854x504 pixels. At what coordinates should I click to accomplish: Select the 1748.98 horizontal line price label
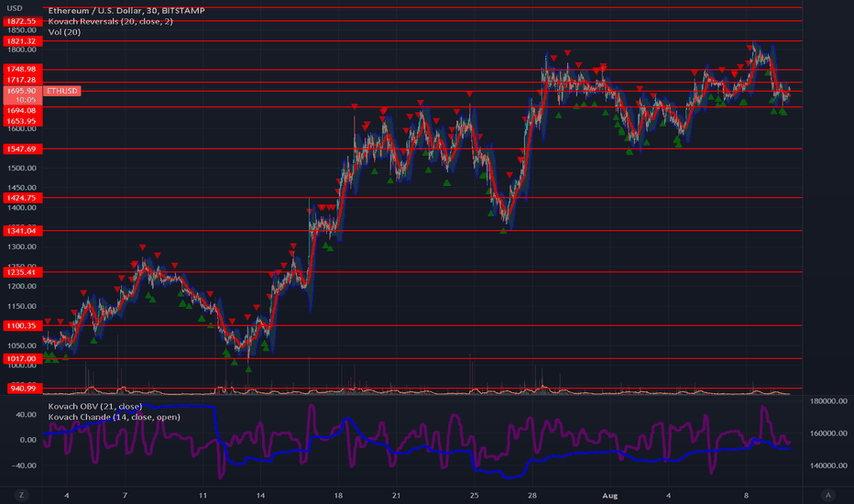click(x=22, y=70)
